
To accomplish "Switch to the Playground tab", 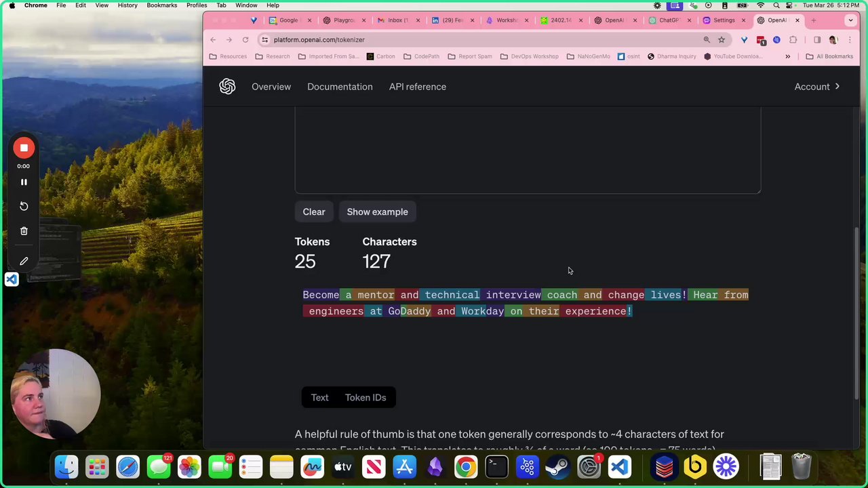I will coord(344,20).
